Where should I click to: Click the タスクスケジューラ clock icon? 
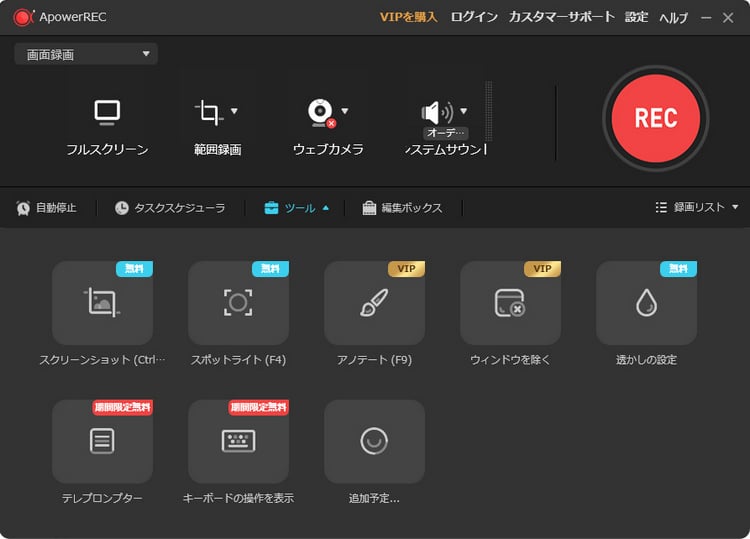(x=121, y=208)
